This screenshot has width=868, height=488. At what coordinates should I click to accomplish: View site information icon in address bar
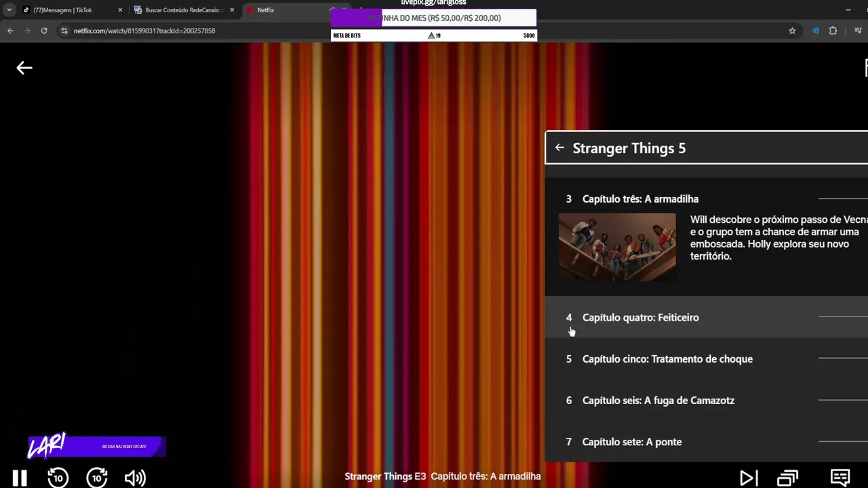(64, 30)
